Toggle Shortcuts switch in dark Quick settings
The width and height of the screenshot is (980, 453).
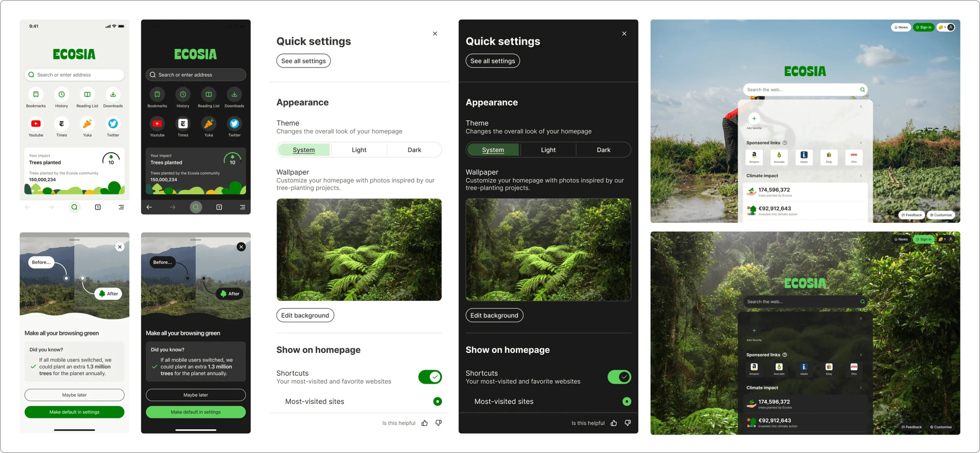[x=619, y=377]
